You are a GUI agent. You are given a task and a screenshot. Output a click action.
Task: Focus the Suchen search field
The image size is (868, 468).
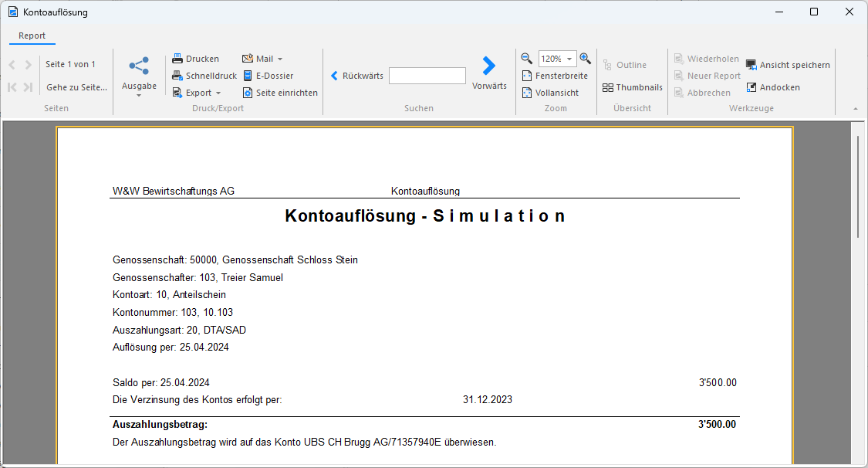click(x=427, y=76)
